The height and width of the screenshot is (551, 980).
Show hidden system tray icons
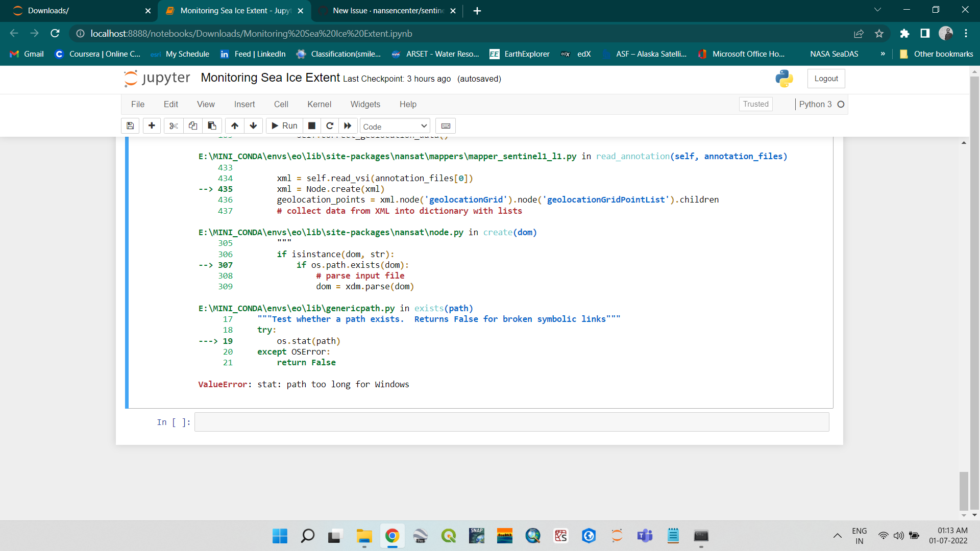[838, 536]
